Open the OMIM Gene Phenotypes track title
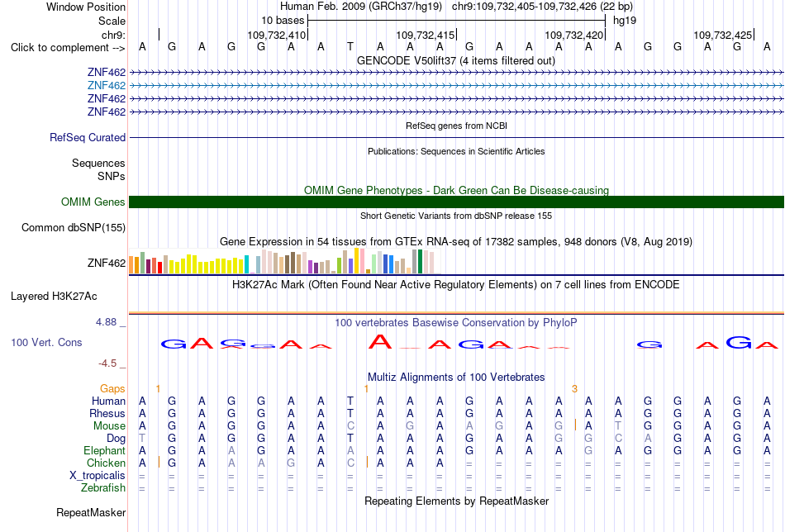The width and height of the screenshot is (785, 532). (456, 190)
